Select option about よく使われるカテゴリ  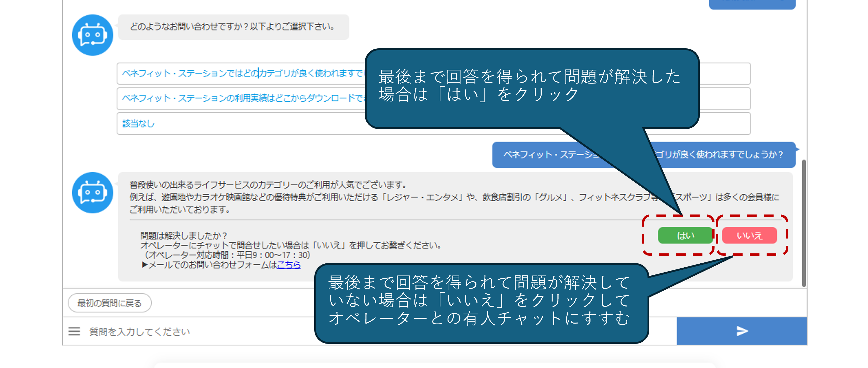pyautogui.click(x=434, y=73)
